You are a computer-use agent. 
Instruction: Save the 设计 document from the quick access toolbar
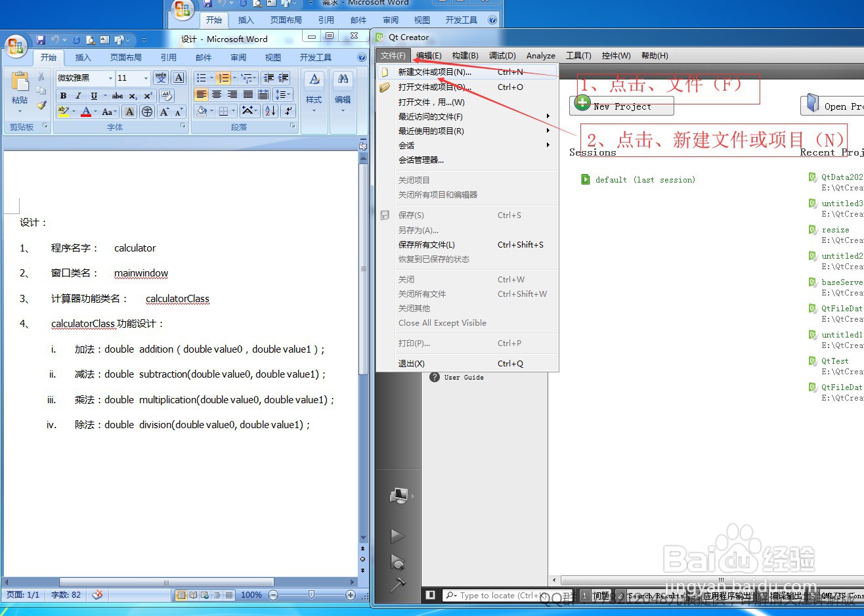click(41, 40)
